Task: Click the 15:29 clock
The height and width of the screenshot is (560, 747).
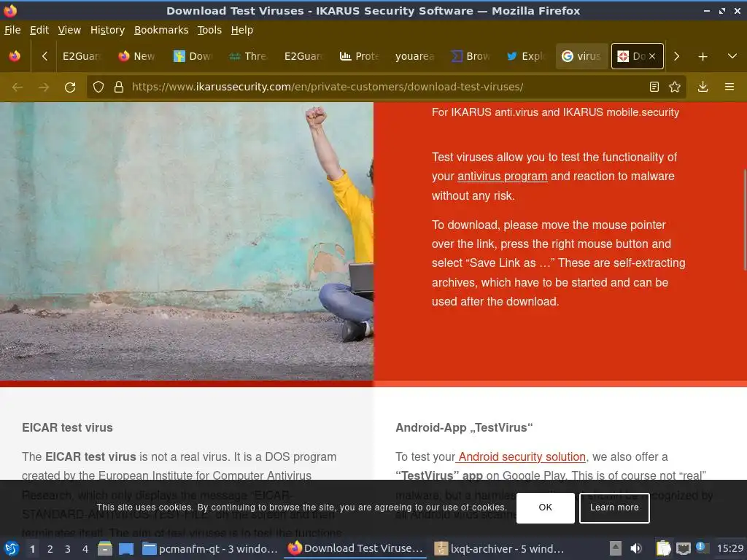Action: (x=729, y=548)
